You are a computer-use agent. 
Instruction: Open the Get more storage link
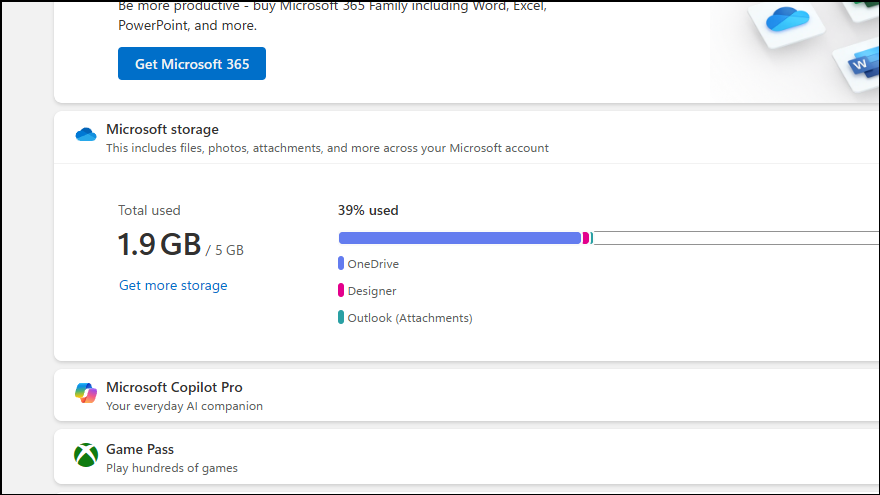[x=173, y=285]
